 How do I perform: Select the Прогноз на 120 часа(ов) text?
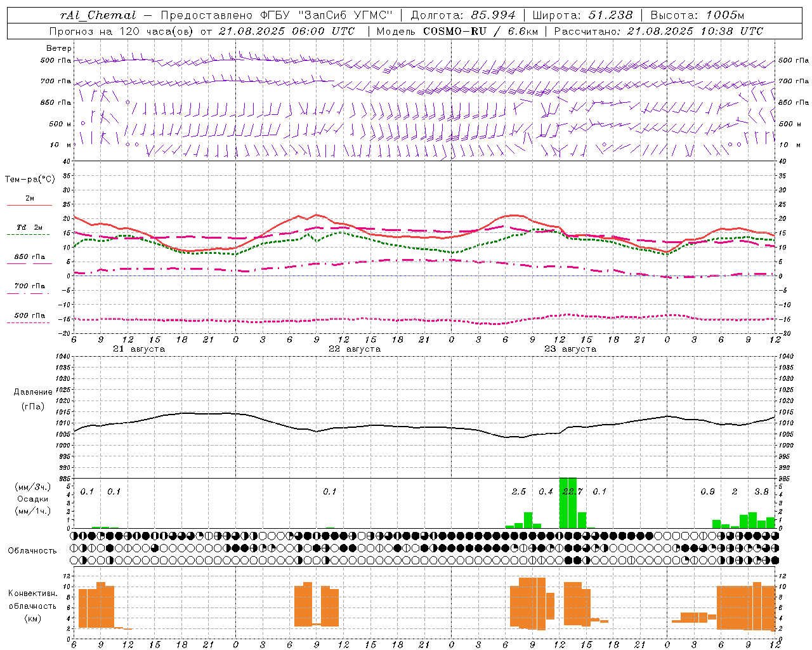pos(122,31)
